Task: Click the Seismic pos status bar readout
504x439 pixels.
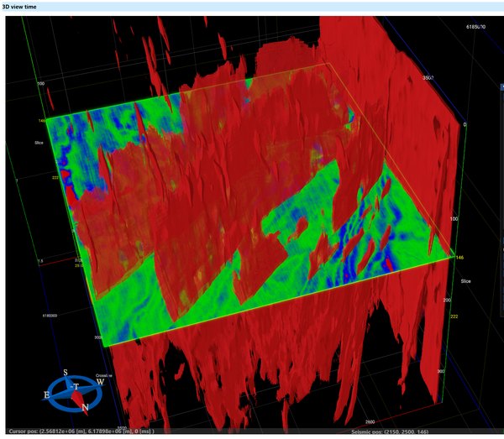Action: tap(390, 432)
